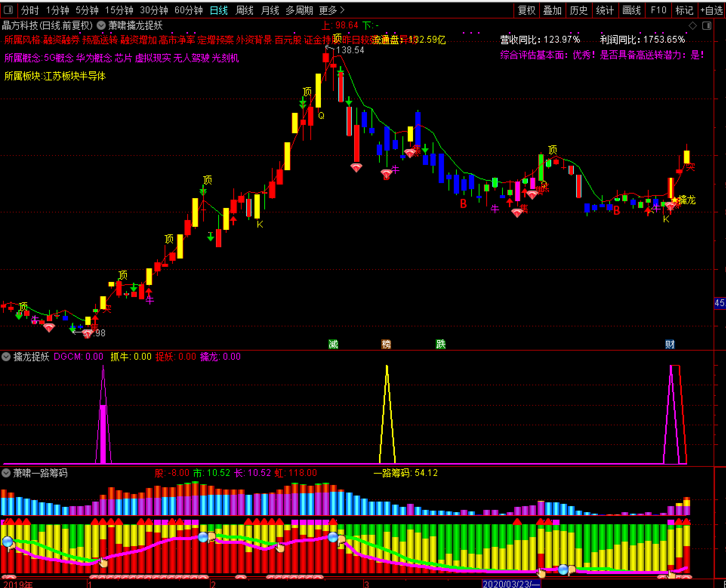Image resolution: width=726 pixels, height=588 pixels.
Task: Open dropdown for 擒龙捉妖 sub-indicator
Action: click(6, 357)
